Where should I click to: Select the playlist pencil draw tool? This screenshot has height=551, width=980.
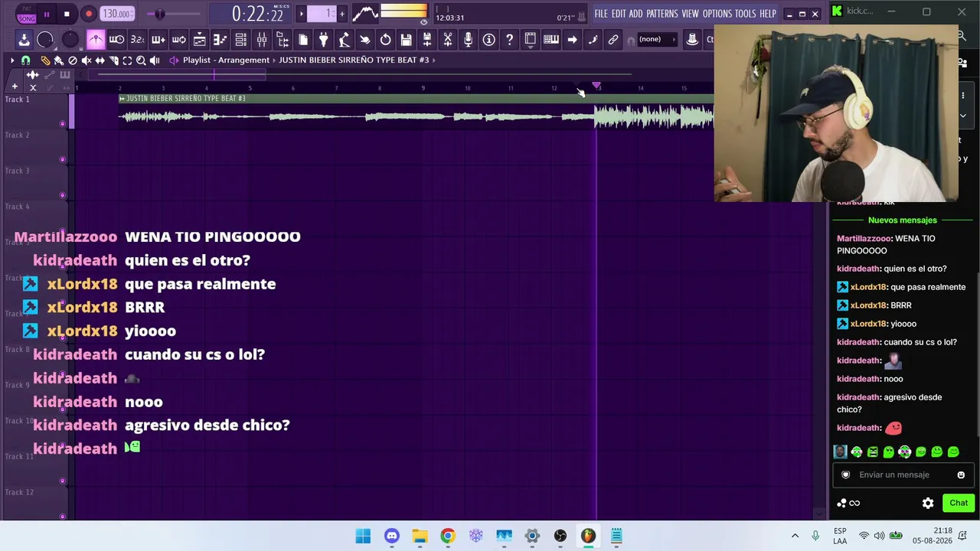(x=45, y=60)
